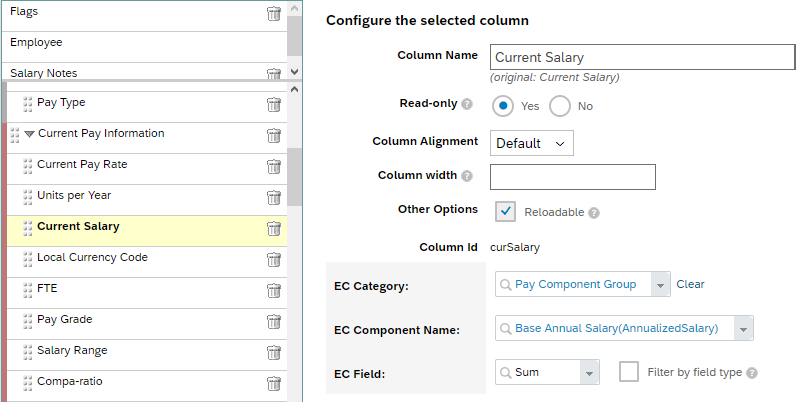
Task: Open the Column Alignment Default dropdown
Action: click(531, 143)
